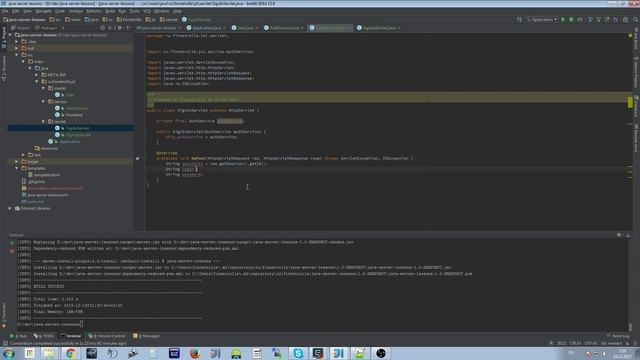
Task: Click Git master branch in status bar
Action: click(611, 343)
